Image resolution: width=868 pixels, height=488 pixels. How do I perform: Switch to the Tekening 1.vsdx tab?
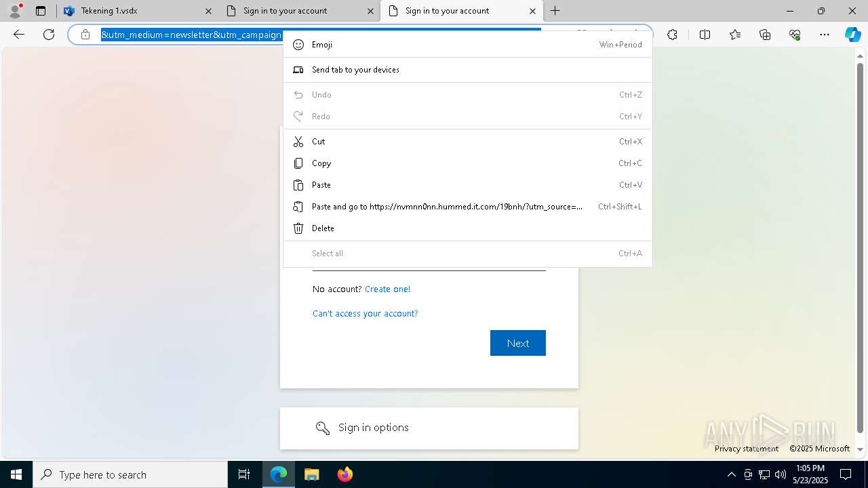[x=138, y=11]
